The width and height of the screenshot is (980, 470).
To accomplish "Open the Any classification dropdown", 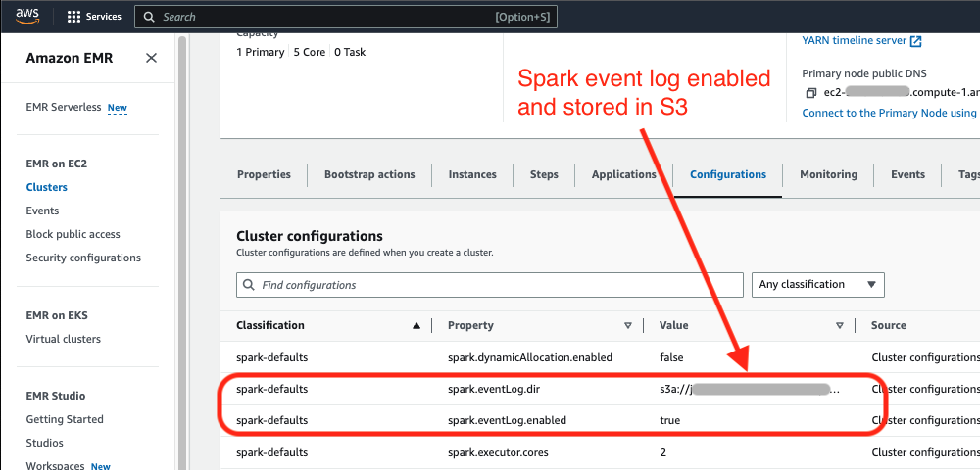I will pyautogui.click(x=818, y=285).
